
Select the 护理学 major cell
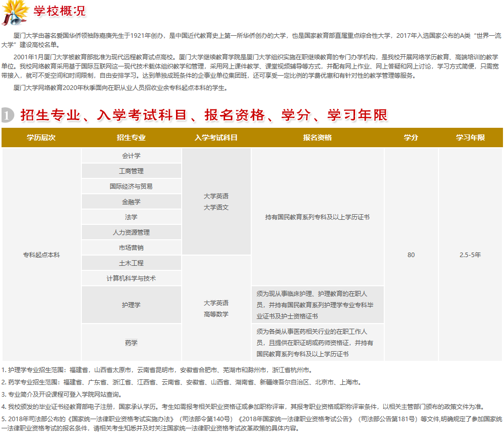[x=132, y=305]
